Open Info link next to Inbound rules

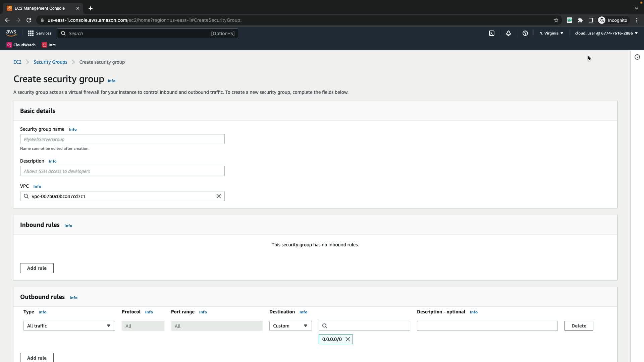point(68,226)
